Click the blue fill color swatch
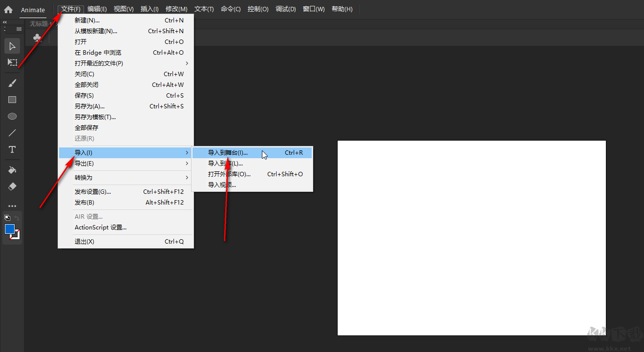 coord(9,228)
